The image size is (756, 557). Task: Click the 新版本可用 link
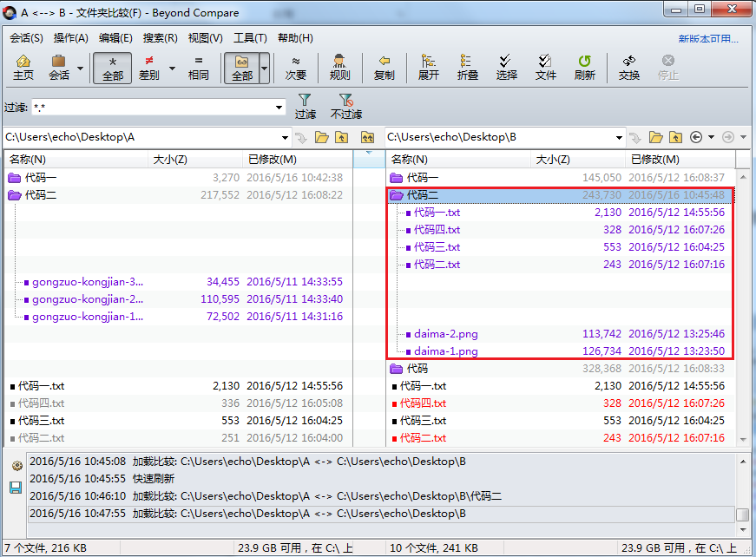(x=708, y=39)
